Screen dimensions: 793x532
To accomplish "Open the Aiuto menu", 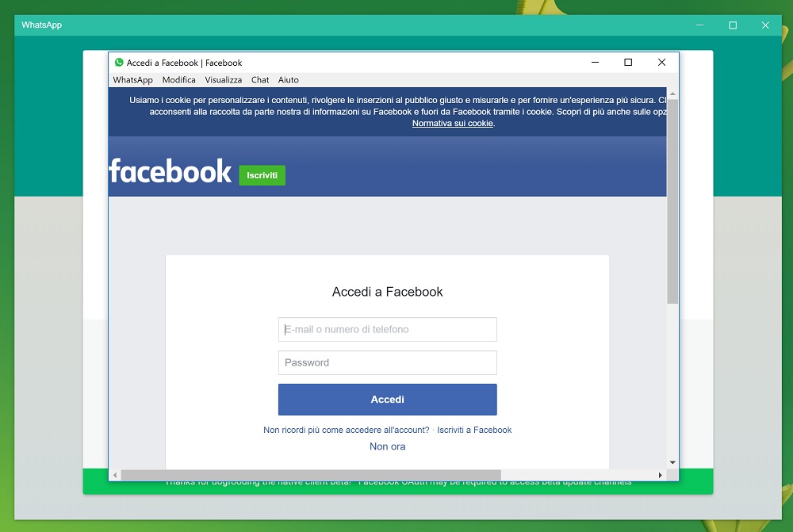I will pos(289,80).
